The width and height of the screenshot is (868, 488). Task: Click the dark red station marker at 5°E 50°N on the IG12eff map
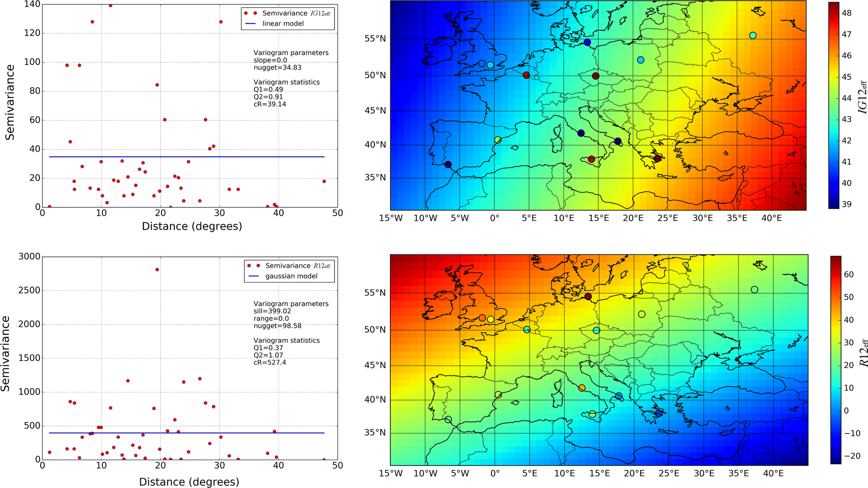(x=526, y=75)
